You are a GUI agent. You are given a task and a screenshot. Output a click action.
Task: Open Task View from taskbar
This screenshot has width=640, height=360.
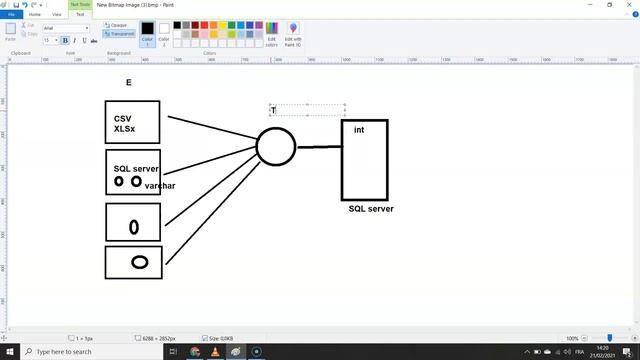[x=173, y=351]
